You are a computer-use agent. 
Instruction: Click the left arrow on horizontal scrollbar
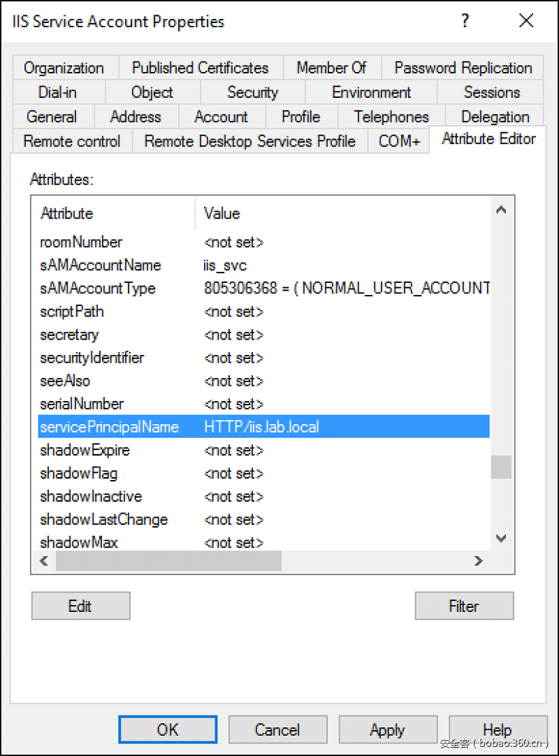pyautogui.click(x=43, y=560)
